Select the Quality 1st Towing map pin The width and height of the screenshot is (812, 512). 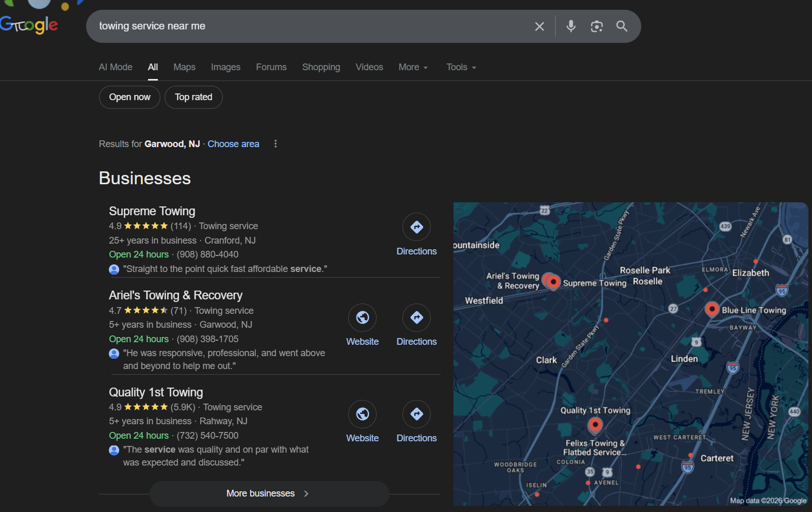[595, 425]
